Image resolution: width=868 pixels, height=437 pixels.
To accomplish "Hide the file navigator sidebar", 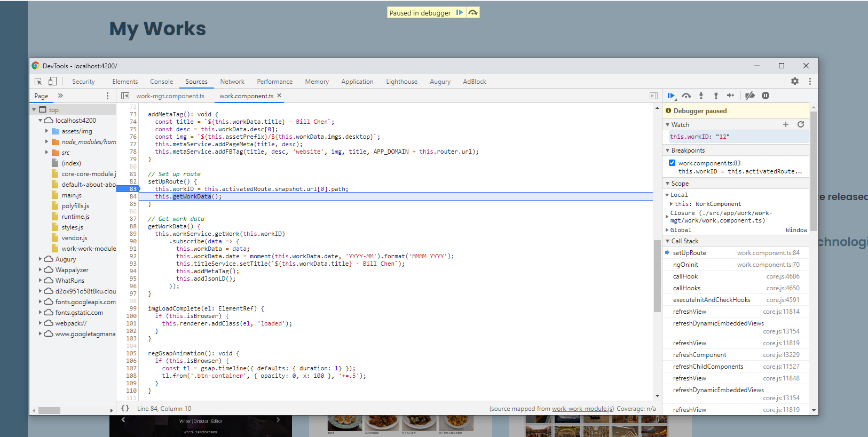I will [125, 96].
